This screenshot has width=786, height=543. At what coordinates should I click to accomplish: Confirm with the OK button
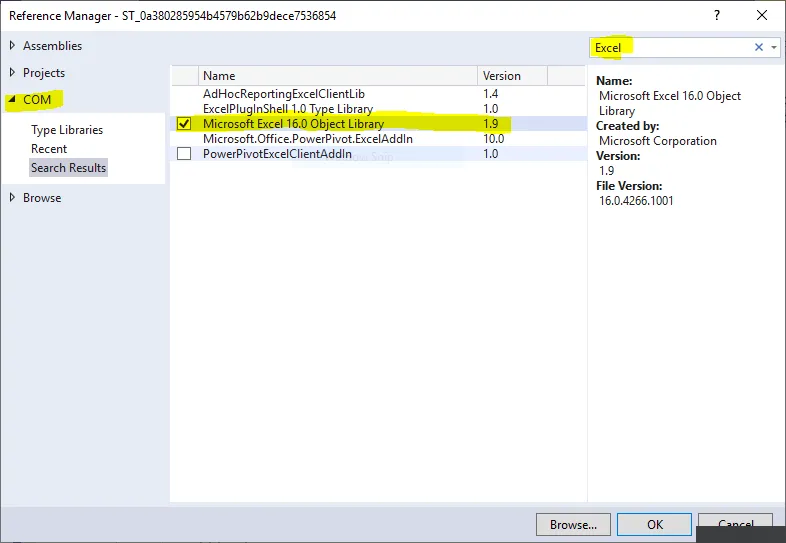pos(655,524)
